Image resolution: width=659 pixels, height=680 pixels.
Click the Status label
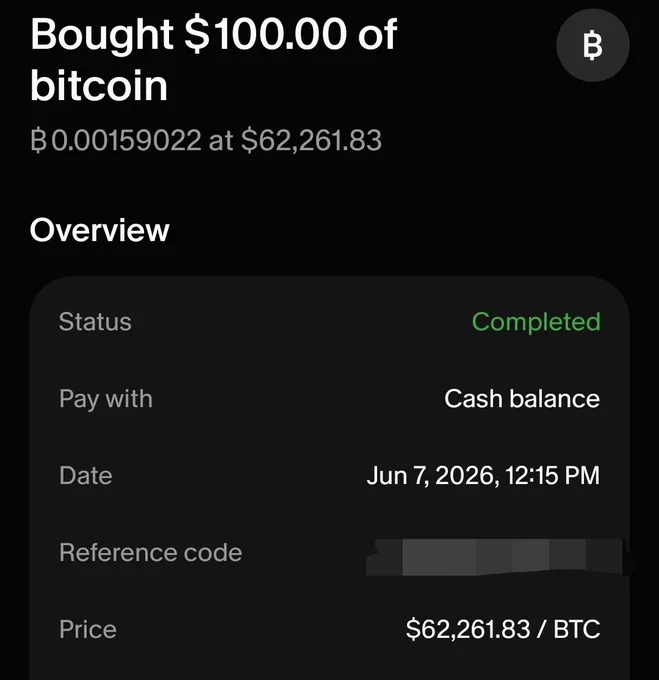pyautogui.click(x=95, y=322)
